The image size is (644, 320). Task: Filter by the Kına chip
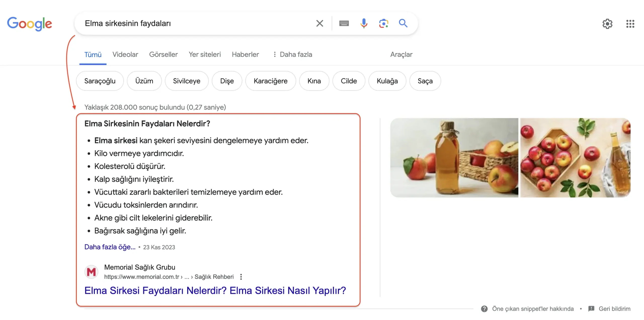(314, 81)
